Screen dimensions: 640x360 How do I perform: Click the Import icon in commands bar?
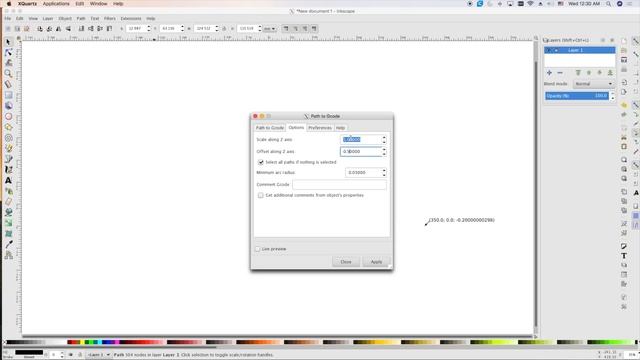624,82
